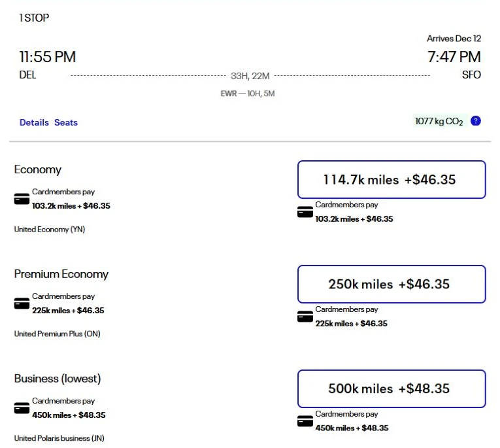Image resolution: width=500 pixels, height=448 pixels.
Task: Click card icon under Premium Economy heading
Action: click(22, 303)
